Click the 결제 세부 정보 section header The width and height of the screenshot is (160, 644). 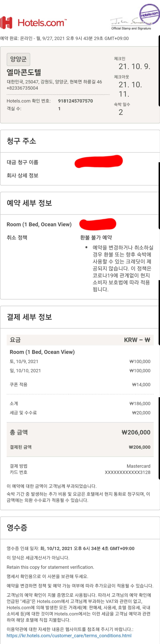coord(29,317)
